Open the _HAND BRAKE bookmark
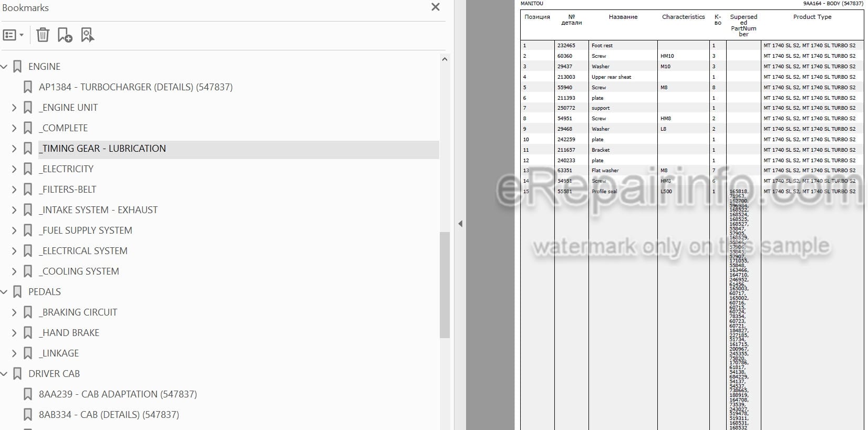The height and width of the screenshot is (430, 868). coord(69,333)
